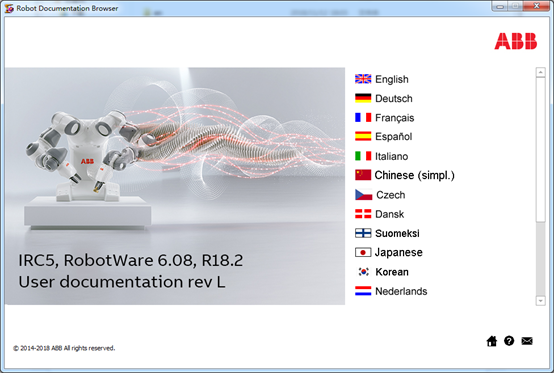Click the language list scroll down arrow
Viewport: 554px width, 373px height.
pos(541,301)
